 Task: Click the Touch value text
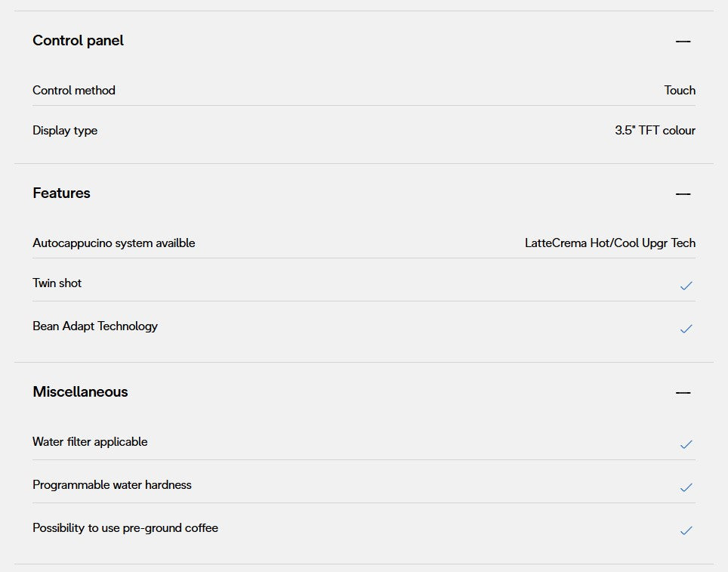[680, 91]
